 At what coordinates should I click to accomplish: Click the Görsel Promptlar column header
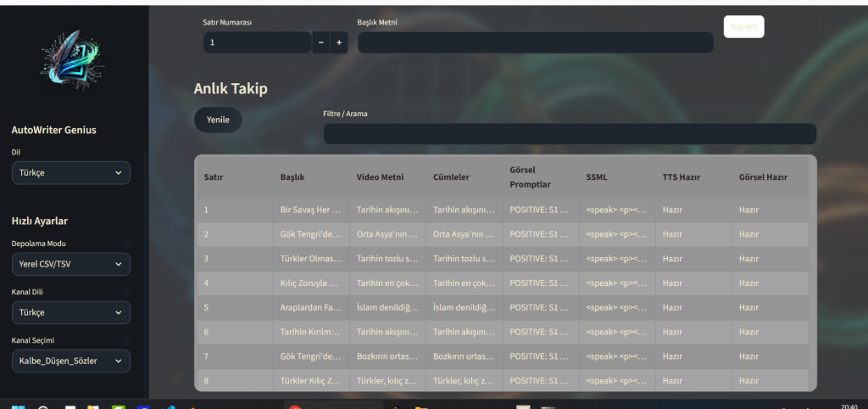pos(530,176)
